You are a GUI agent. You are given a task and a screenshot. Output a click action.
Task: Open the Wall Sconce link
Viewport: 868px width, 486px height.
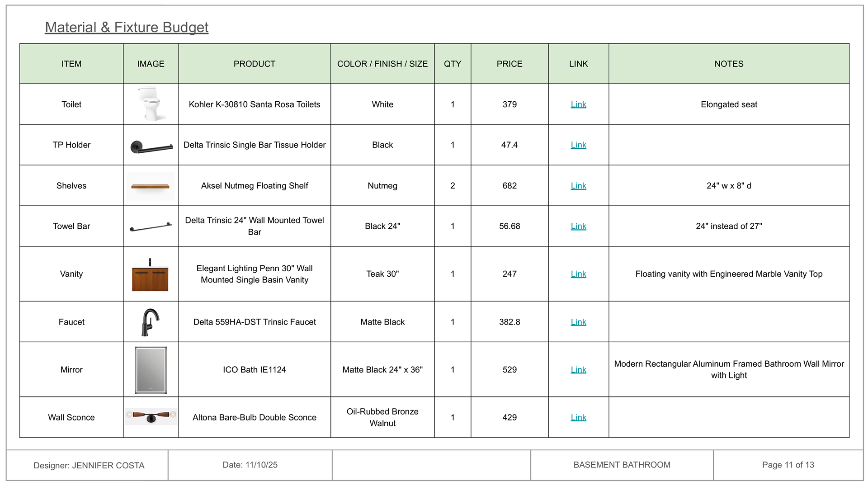click(x=578, y=418)
